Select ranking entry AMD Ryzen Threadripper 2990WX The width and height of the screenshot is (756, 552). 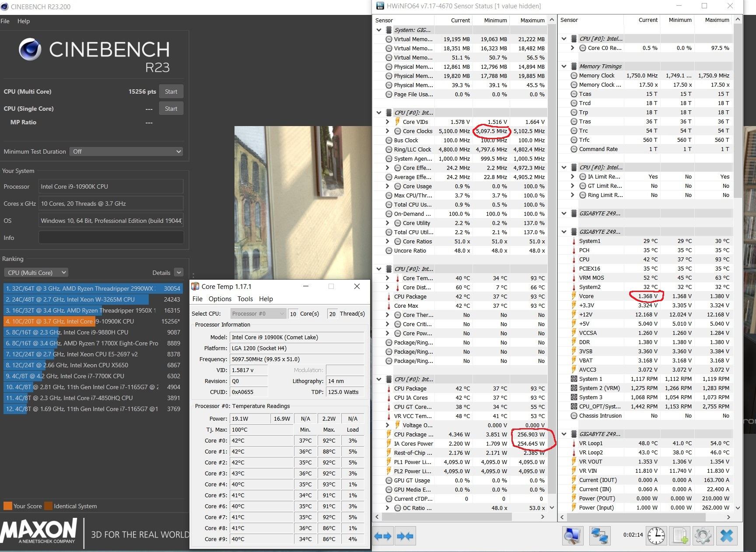[x=92, y=288]
